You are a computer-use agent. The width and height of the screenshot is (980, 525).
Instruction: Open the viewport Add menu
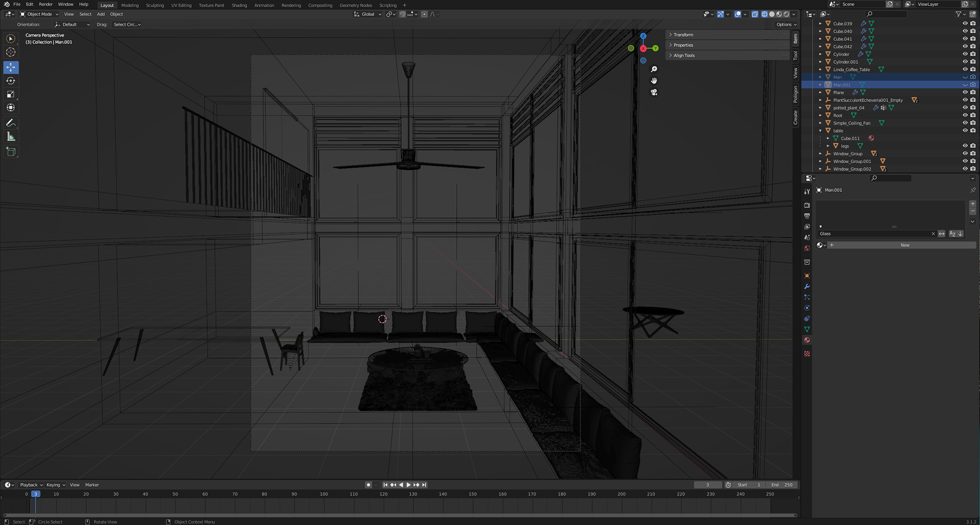pos(101,14)
